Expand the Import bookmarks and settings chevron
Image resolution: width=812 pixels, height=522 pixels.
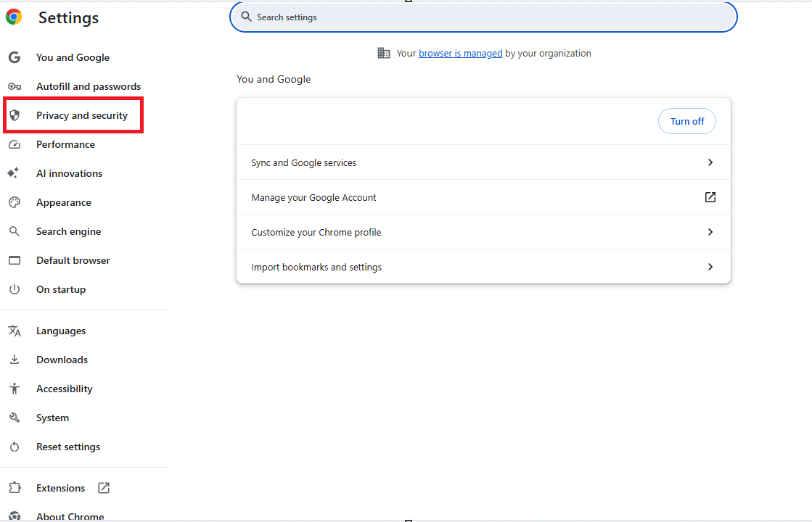710,266
